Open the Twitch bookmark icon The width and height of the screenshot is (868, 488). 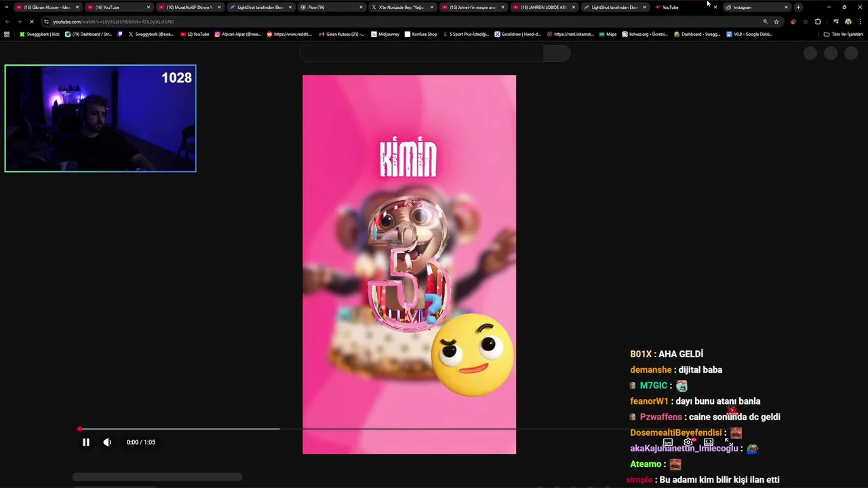[x=120, y=34]
